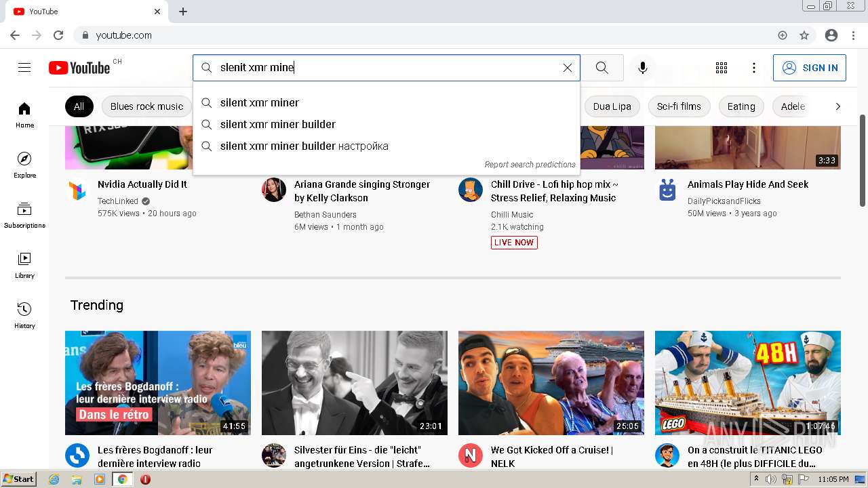This screenshot has height=488, width=868.
Task: Click the taskbar clock
Action: pyautogui.click(x=833, y=479)
